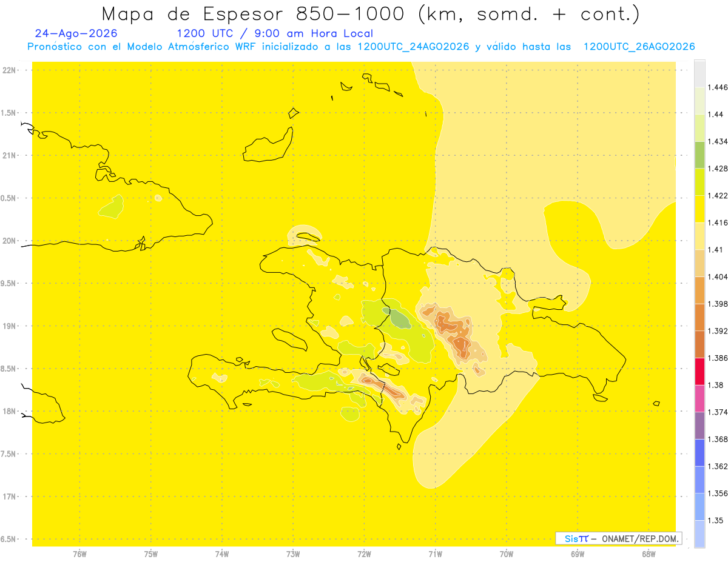Click the '68W' longitude axis label
Image resolution: width=728 pixels, height=562 pixels.
click(649, 554)
